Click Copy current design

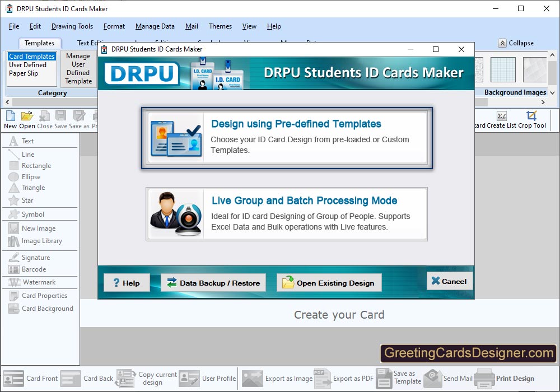146,379
